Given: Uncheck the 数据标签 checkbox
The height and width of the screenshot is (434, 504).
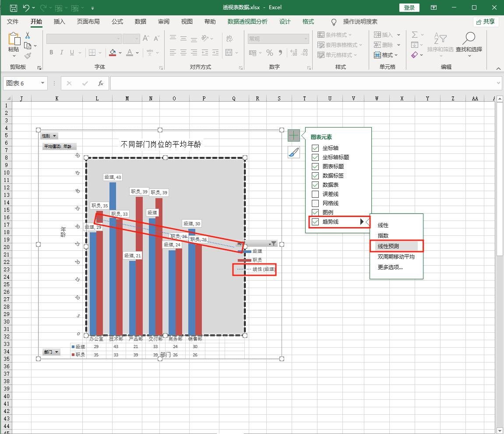Looking at the screenshot, I should (315, 176).
